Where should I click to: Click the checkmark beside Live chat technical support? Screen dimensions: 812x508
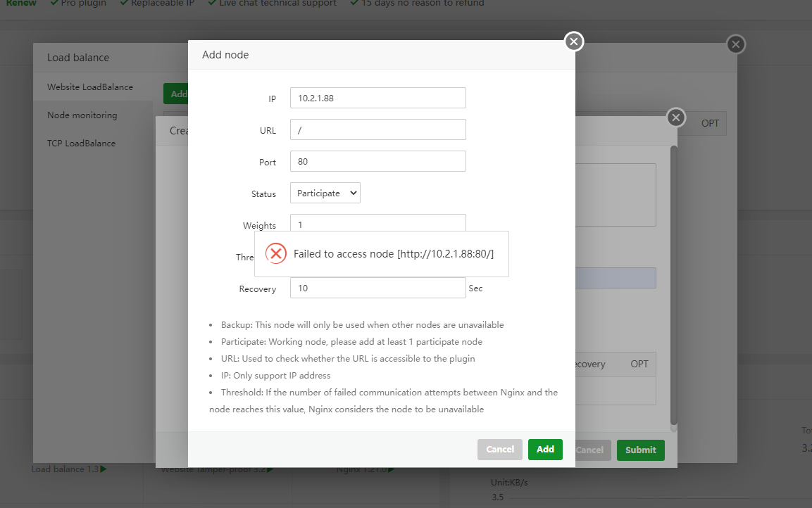point(211,3)
